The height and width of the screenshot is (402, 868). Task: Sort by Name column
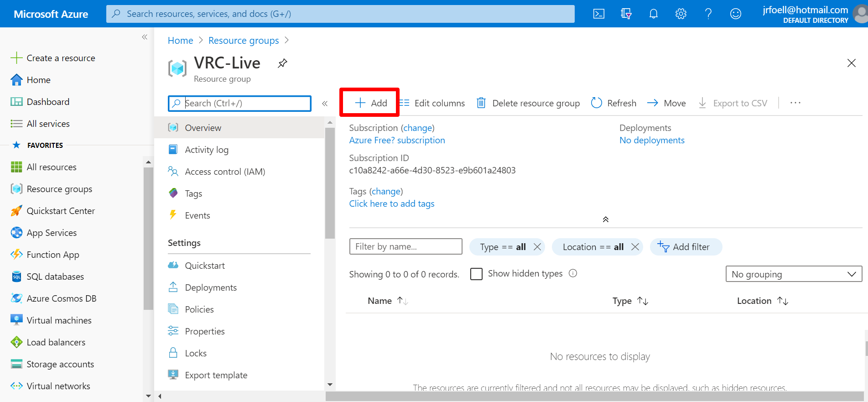point(388,301)
